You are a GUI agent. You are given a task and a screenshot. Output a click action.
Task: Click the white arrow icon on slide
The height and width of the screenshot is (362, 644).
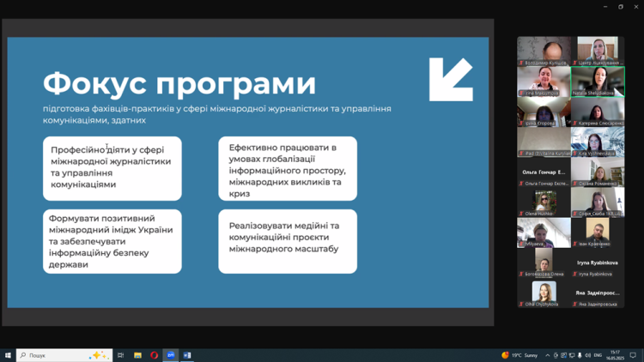(451, 80)
